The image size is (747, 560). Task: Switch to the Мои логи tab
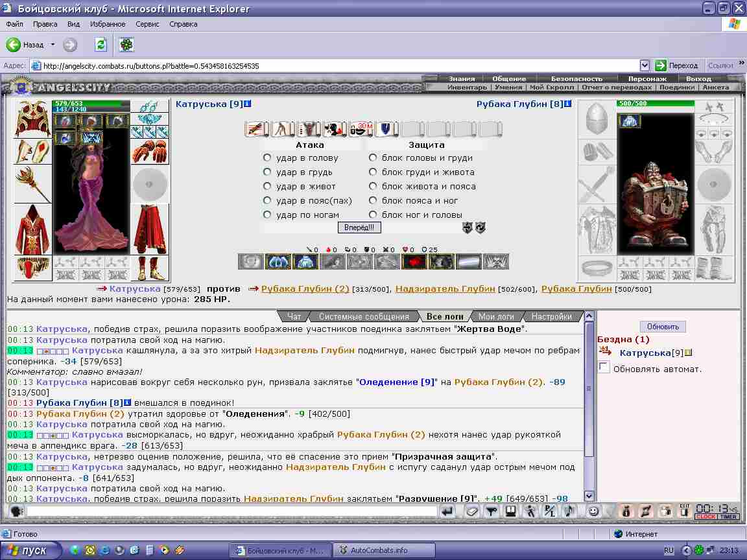496,316
